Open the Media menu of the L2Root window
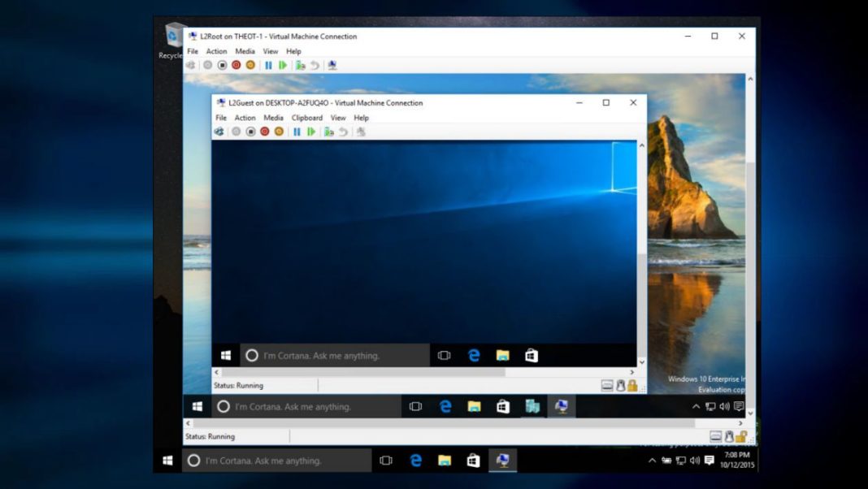 [245, 50]
